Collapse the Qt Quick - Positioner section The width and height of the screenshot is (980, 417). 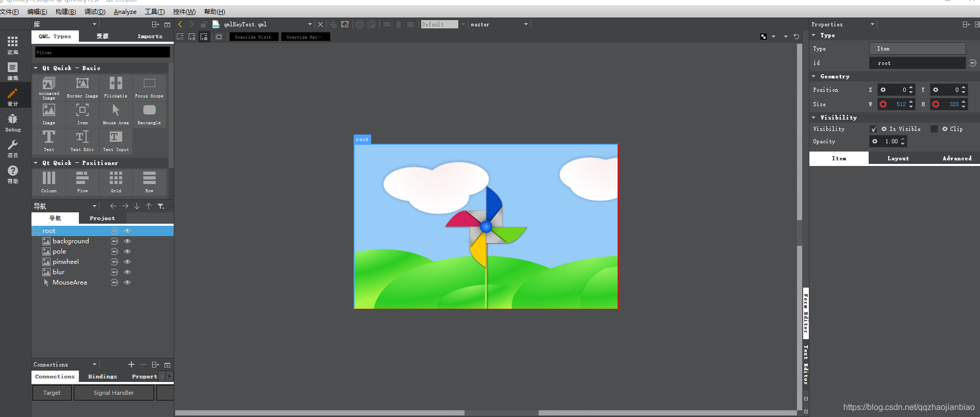pyautogui.click(x=36, y=163)
